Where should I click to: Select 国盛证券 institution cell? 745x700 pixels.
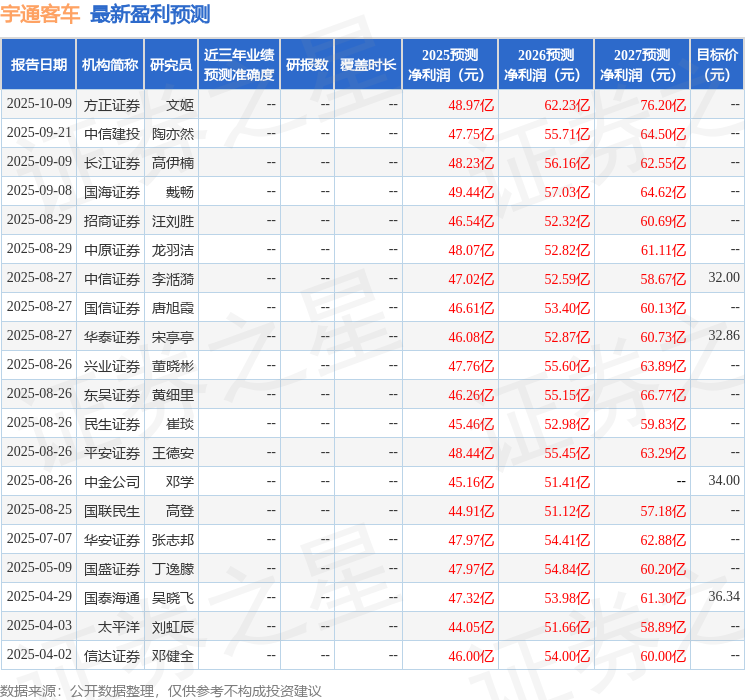(x=112, y=569)
